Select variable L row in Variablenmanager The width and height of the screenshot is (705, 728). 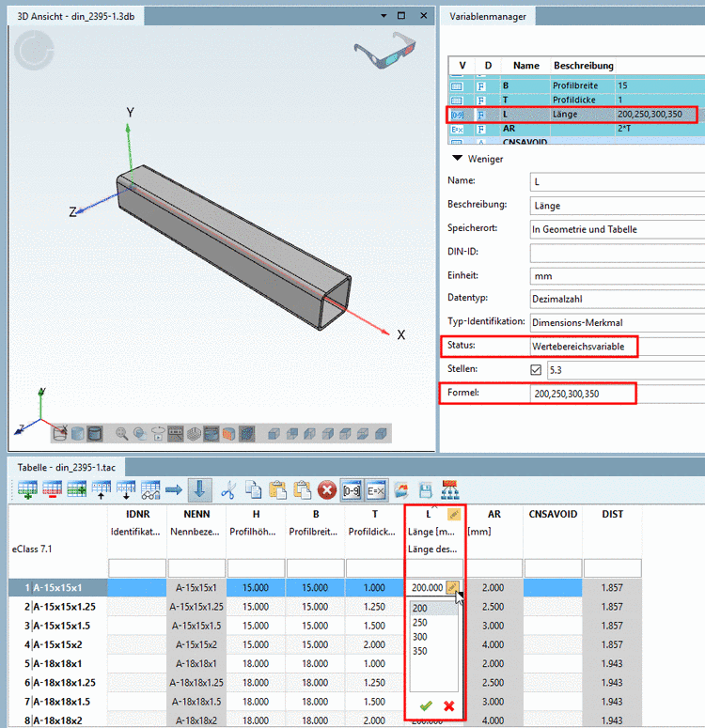(x=576, y=115)
